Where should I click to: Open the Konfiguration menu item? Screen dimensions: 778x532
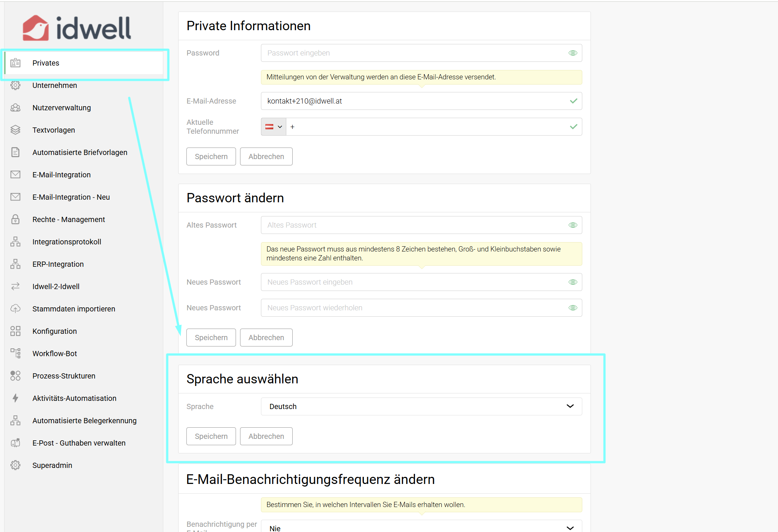click(x=54, y=331)
